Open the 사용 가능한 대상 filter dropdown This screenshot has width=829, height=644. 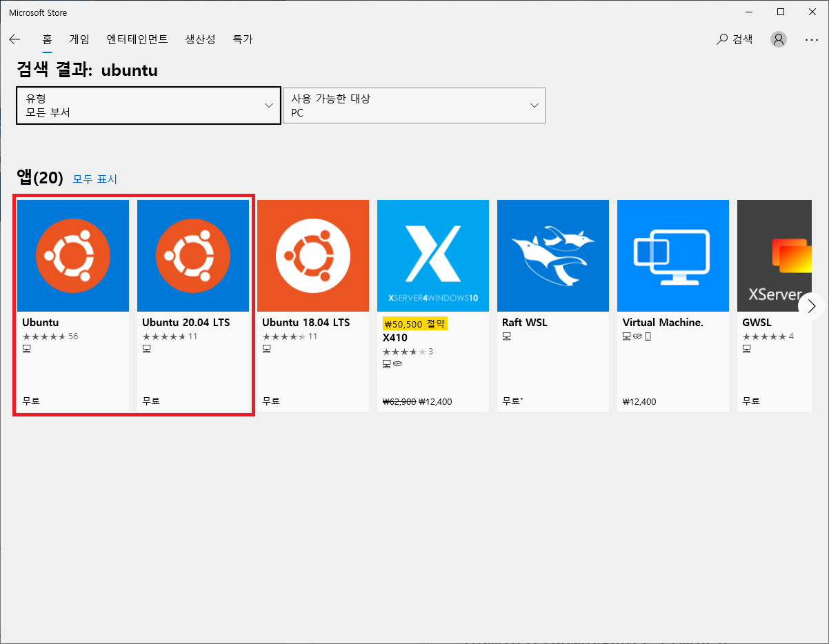(x=413, y=105)
